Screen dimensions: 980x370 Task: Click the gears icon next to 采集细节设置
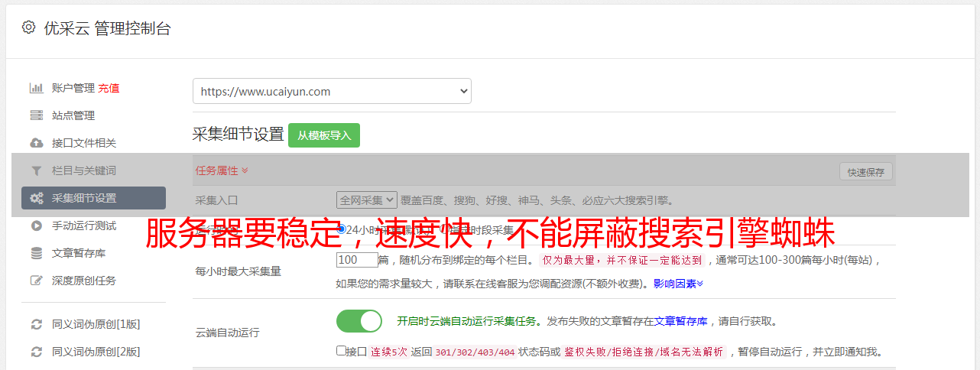click(36, 198)
